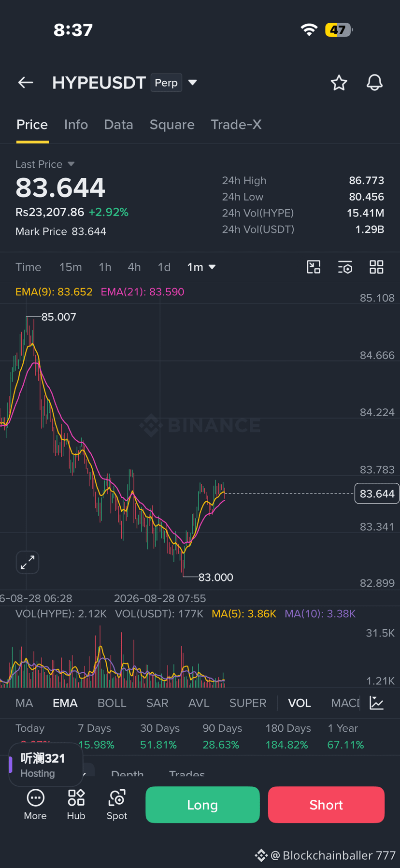
Task: Open the Depth tab
Action: (x=127, y=773)
